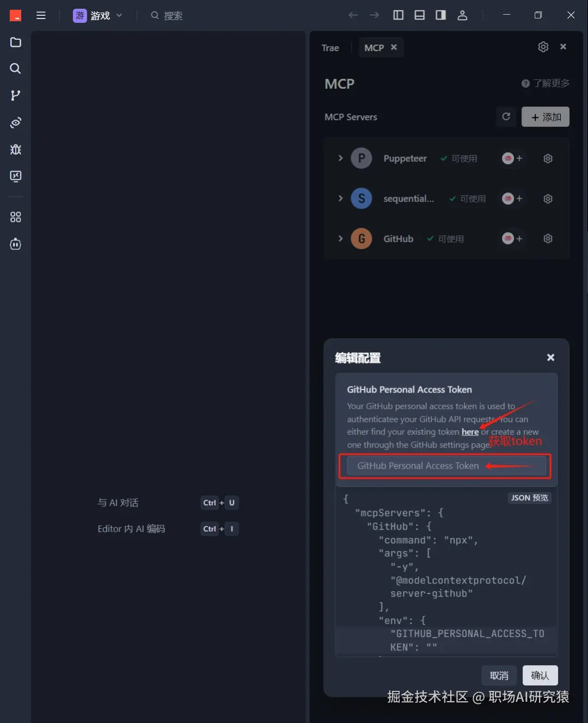
Task: Add Puppeteer to an agent
Action: [512, 158]
